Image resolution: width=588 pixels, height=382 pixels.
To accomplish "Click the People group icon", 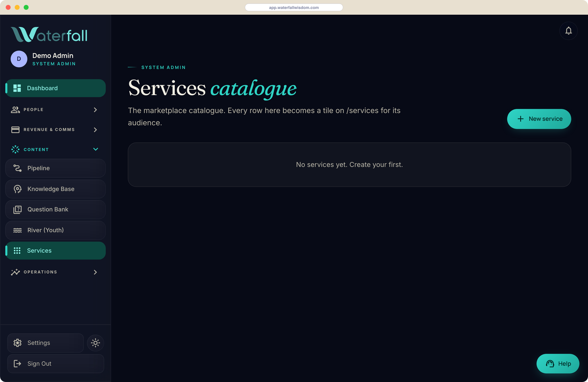I will pos(16,110).
